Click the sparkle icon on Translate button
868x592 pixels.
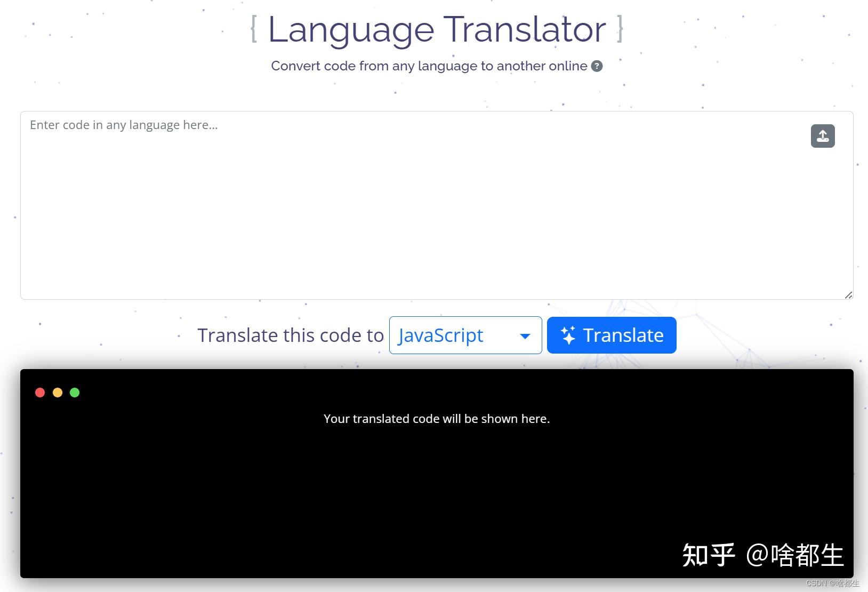568,335
